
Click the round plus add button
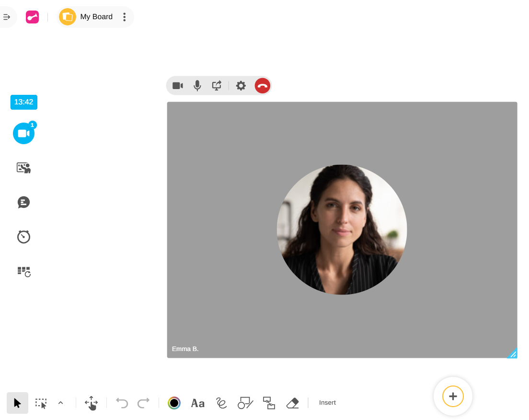tap(453, 397)
